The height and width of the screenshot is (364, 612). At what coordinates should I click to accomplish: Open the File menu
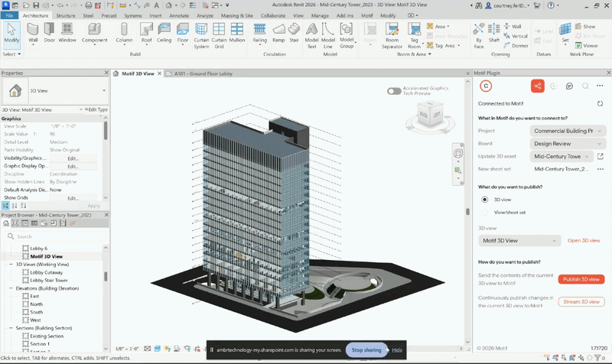pos(9,15)
